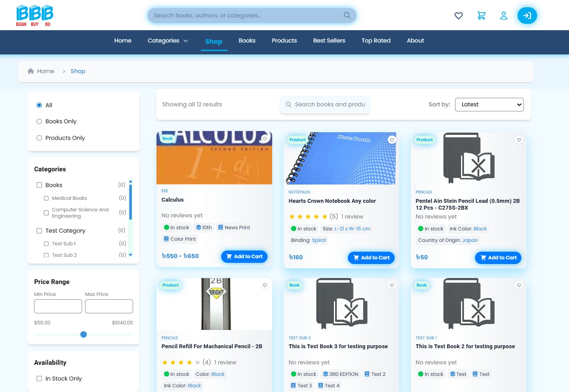Open the Sort by Latest dropdown
Screen dimensions: 569x392
(489, 105)
